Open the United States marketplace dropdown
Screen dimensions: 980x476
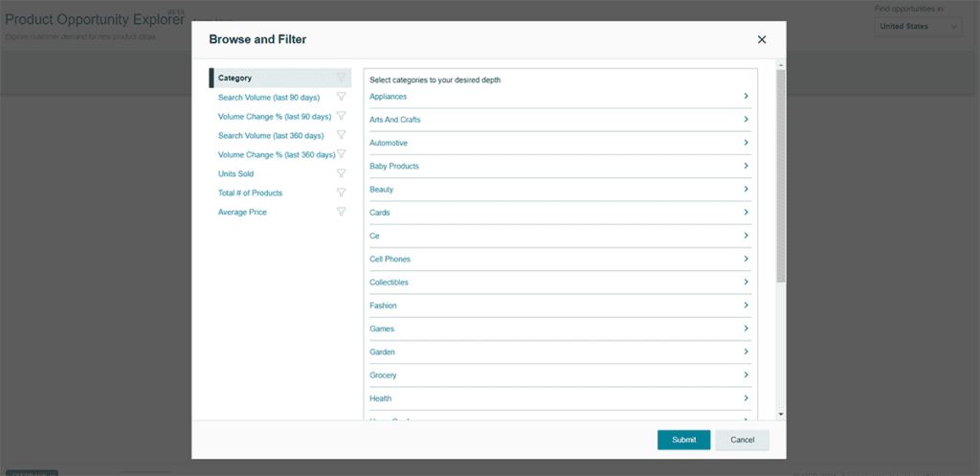(918, 27)
